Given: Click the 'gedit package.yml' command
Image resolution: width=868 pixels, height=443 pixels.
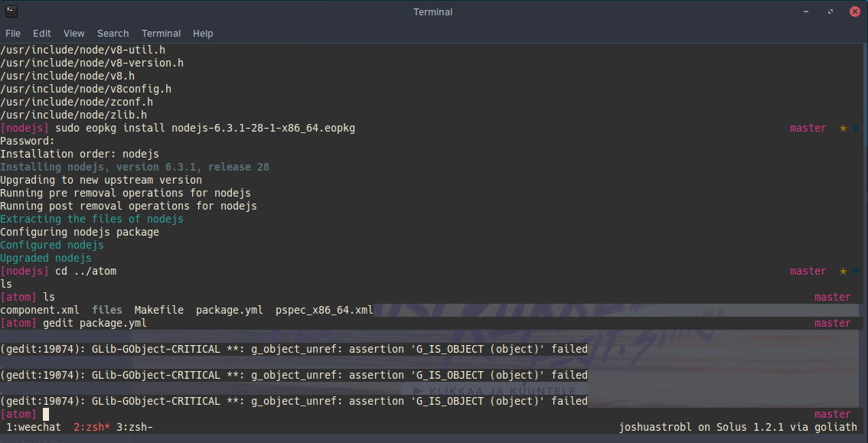Looking at the screenshot, I should point(95,323).
